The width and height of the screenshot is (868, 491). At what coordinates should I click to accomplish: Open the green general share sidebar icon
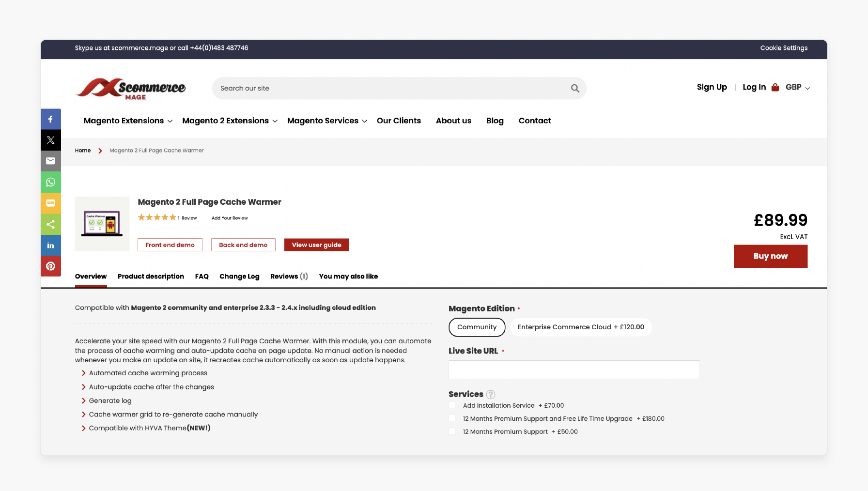pos(50,224)
